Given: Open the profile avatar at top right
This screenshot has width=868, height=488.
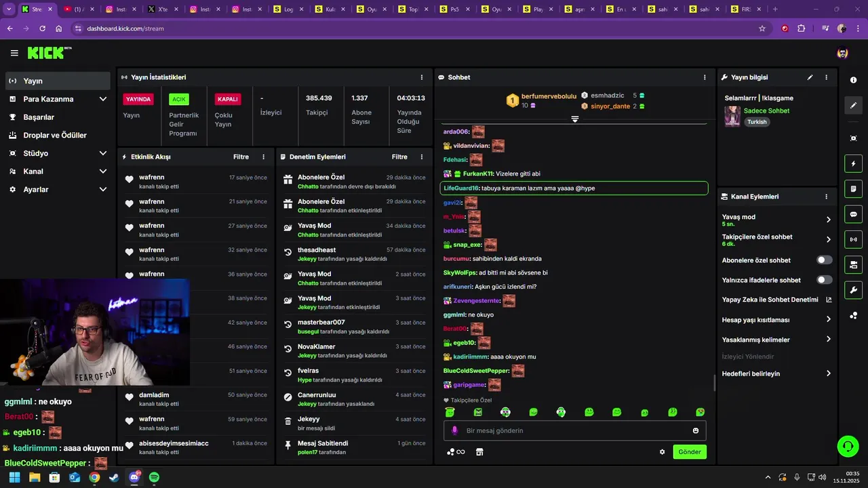Looking at the screenshot, I should 842,53.
